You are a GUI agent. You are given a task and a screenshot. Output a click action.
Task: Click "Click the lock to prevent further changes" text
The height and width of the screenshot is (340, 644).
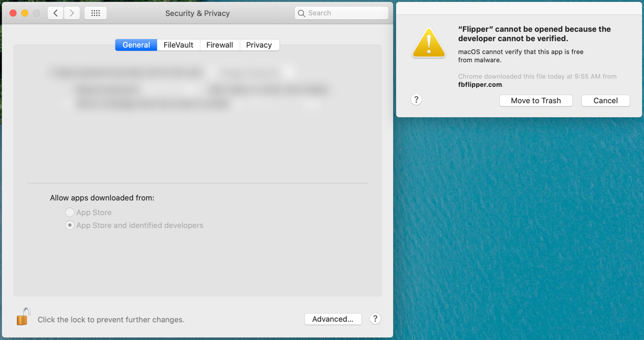(111, 319)
